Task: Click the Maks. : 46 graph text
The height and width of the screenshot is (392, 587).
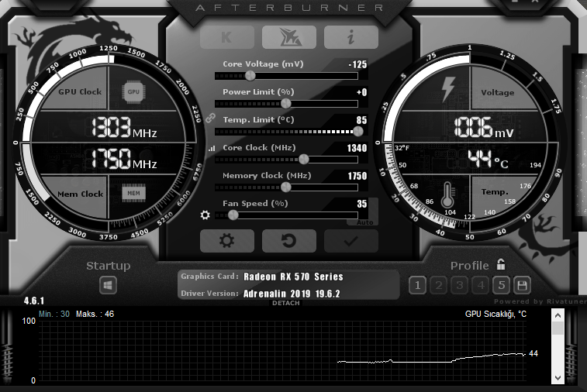Action: pos(95,314)
